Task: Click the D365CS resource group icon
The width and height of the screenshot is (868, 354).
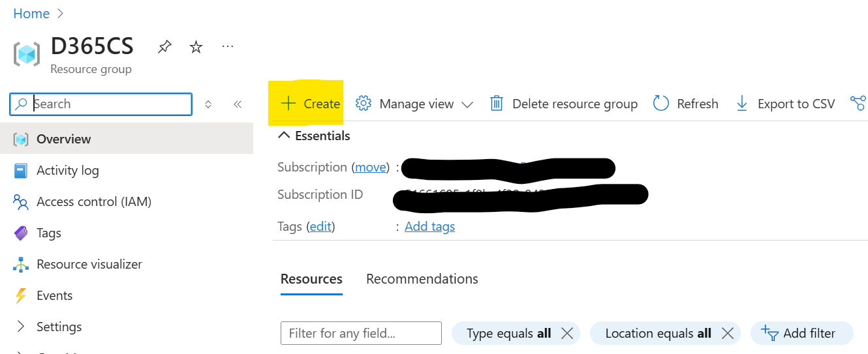Action: click(27, 53)
